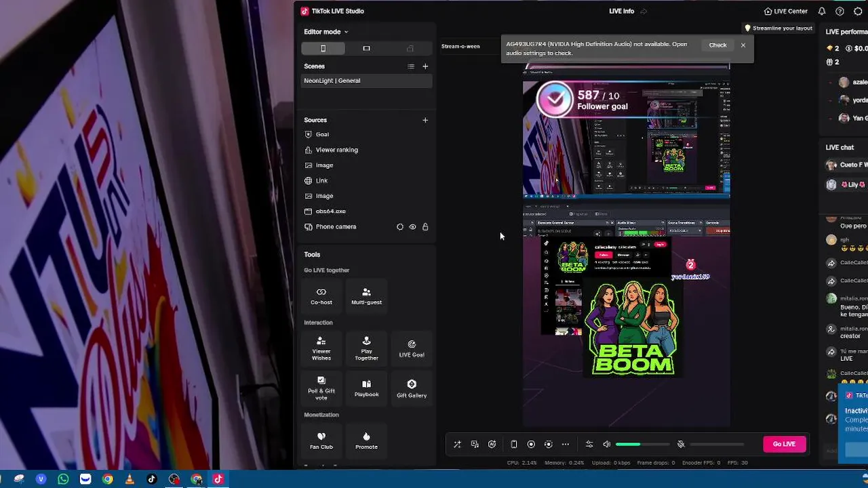Image resolution: width=868 pixels, height=488 pixels.
Task: Open the help question mark icon
Action: 840,11
